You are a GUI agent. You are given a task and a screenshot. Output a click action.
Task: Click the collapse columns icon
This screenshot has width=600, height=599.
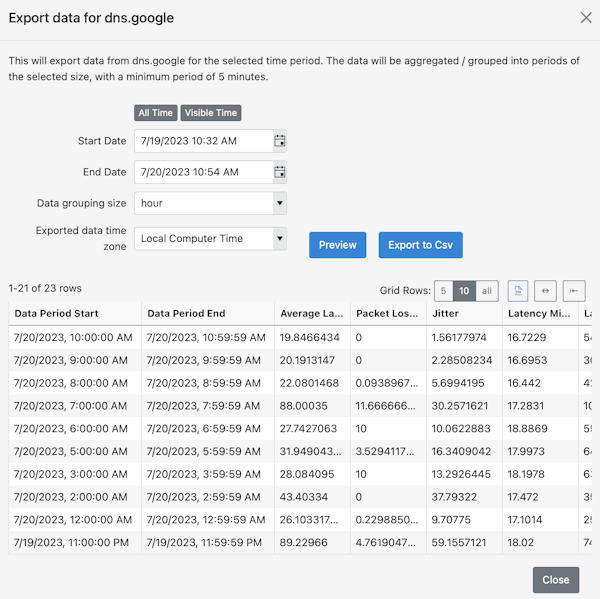[574, 291]
